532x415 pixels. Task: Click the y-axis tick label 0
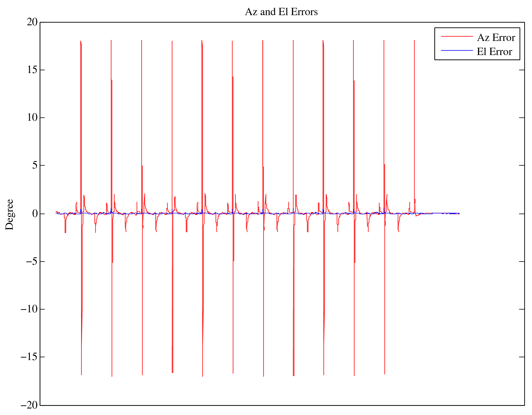(35, 214)
